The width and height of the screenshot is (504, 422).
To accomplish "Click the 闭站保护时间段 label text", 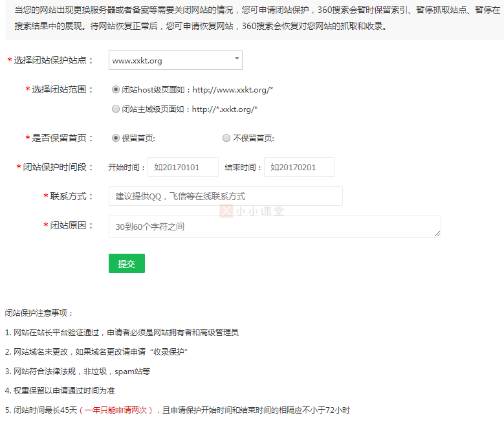I will (58, 167).
